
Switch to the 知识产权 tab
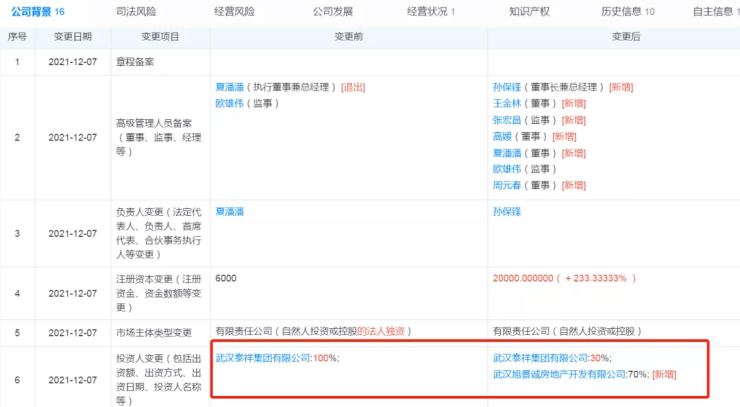tap(527, 11)
